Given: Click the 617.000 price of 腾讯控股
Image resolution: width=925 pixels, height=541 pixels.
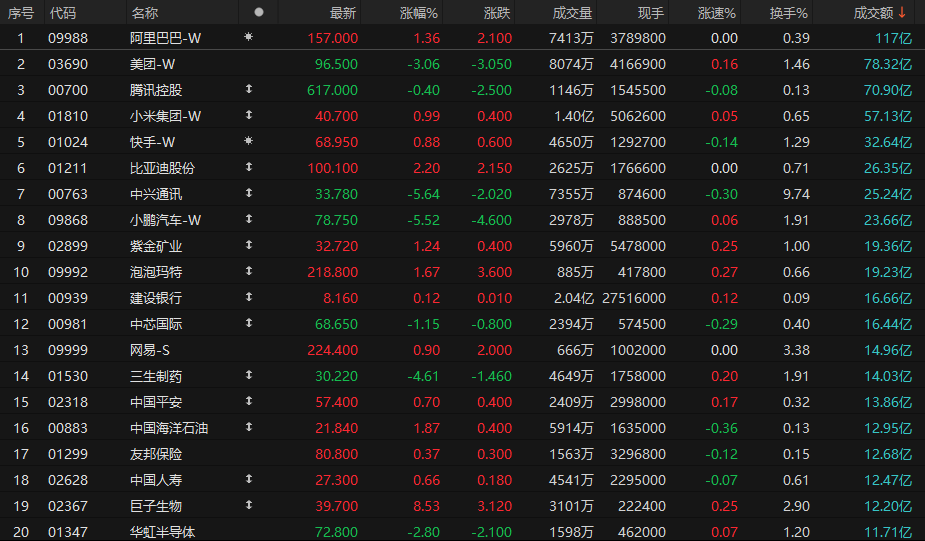Looking at the screenshot, I should pyautogui.click(x=333, y=90).
